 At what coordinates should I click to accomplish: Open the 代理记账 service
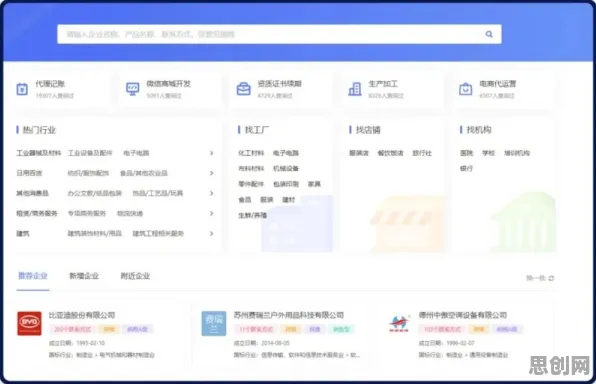click(x=50, y=84)
